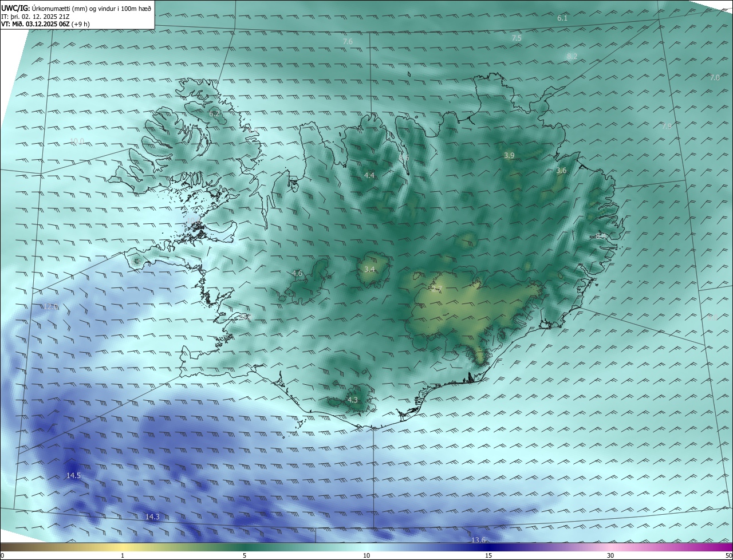
Task: Click the 14.5 value label
Action: pyautogui.click(x=73, y=476)
